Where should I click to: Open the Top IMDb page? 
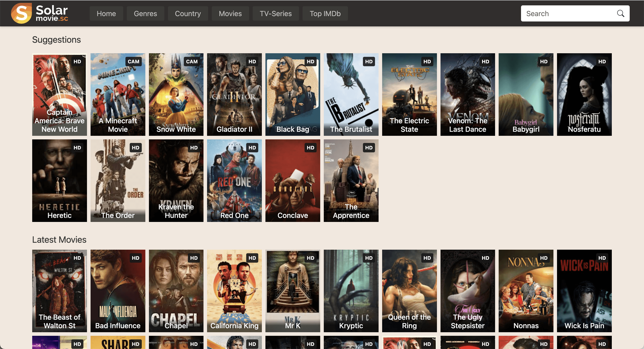pyautogui.click(x=325, y=13)
